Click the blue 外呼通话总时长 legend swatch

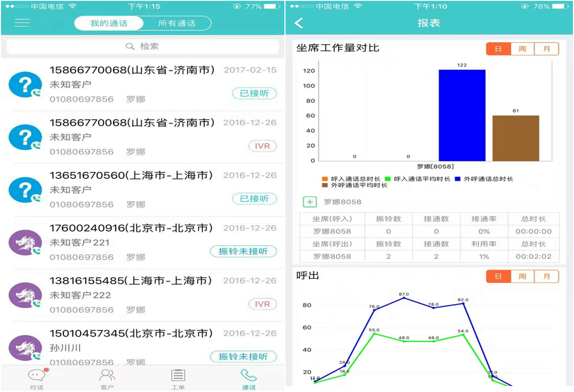(x=459, y=179)
